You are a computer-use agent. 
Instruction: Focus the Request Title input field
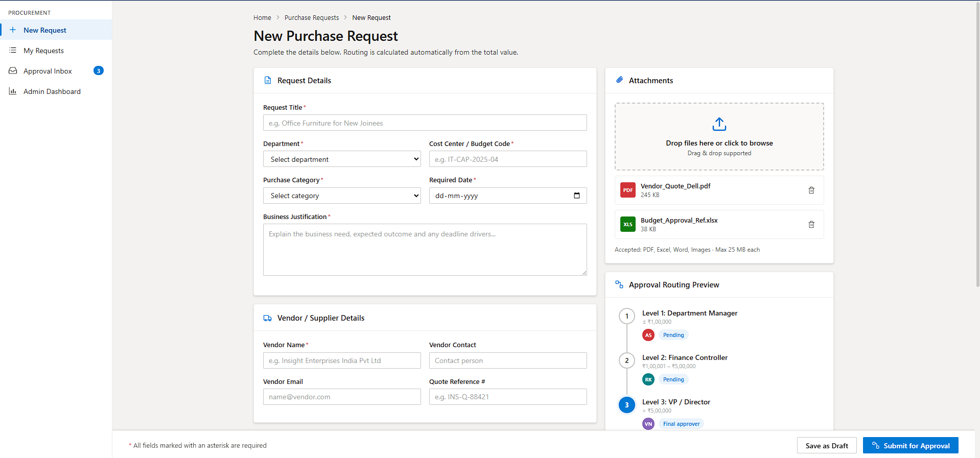pos(425,123)
